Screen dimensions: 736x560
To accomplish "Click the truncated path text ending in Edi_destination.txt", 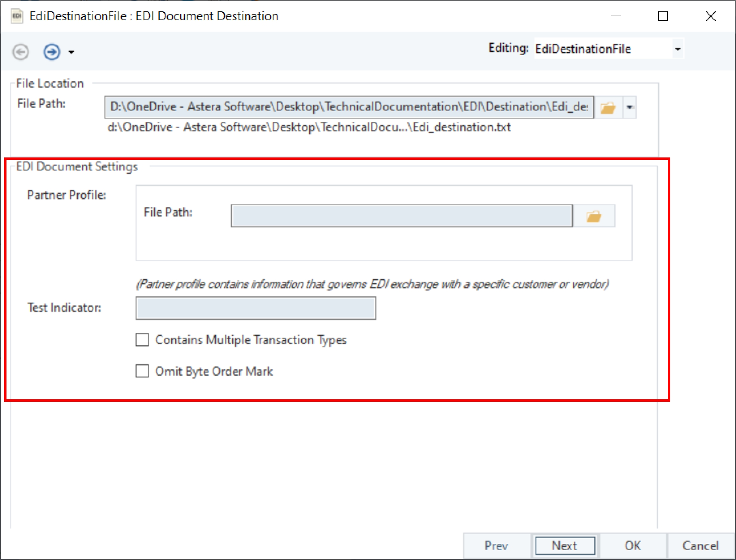I will tap(309, 127).
